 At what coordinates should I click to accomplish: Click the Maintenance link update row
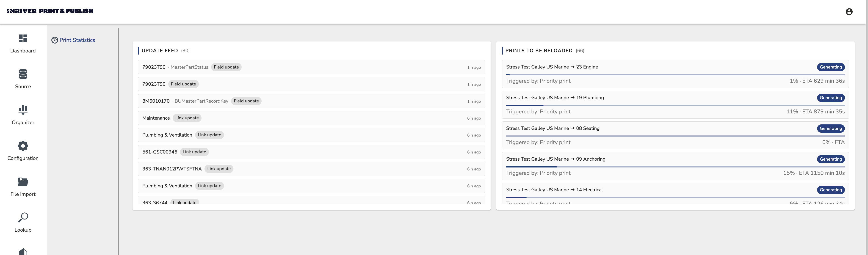coord(311,118)
